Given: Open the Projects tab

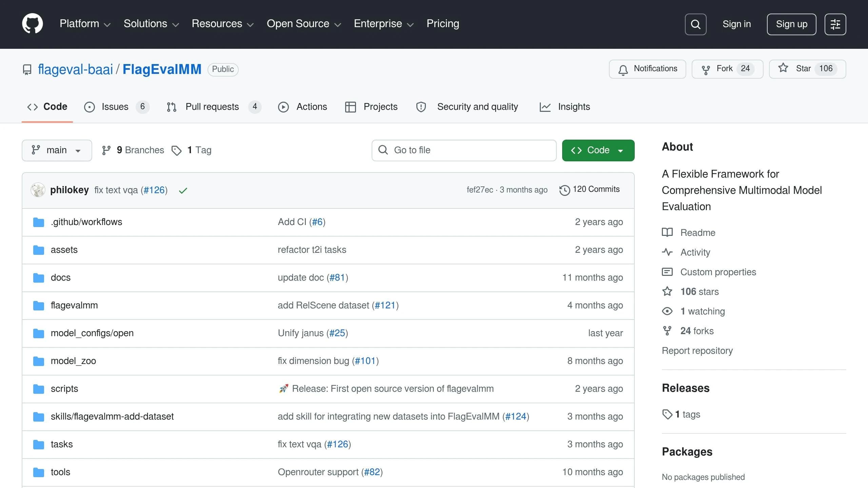Looking at the screenshot, I should tap(371, 107).
